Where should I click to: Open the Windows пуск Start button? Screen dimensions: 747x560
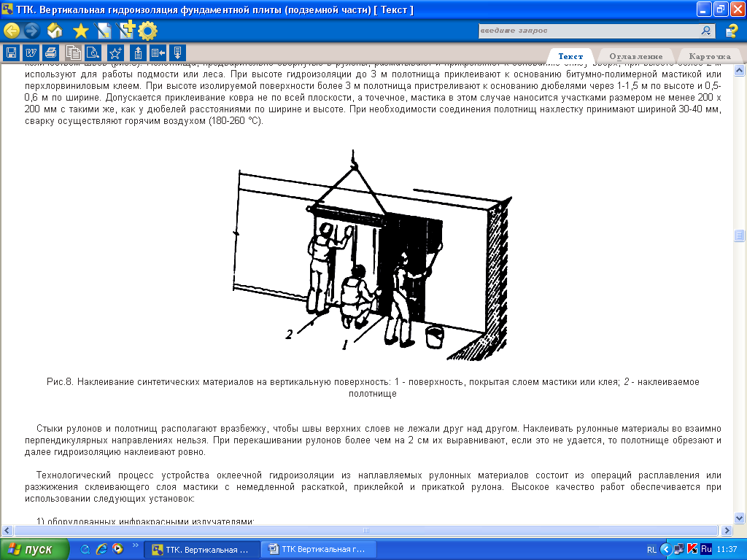[x=34, y=550]
